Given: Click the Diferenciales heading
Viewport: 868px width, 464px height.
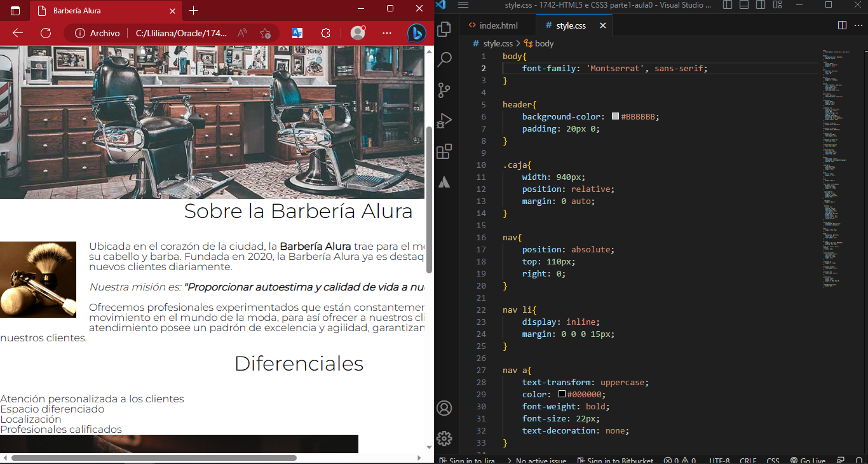Looking at the screenshot, I should (x=299, y=364).
